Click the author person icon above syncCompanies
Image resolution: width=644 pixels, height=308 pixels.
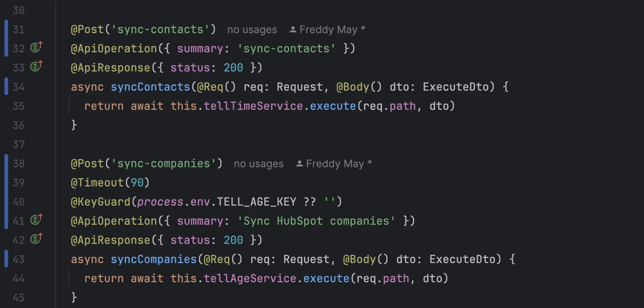[x=300, y=164]
